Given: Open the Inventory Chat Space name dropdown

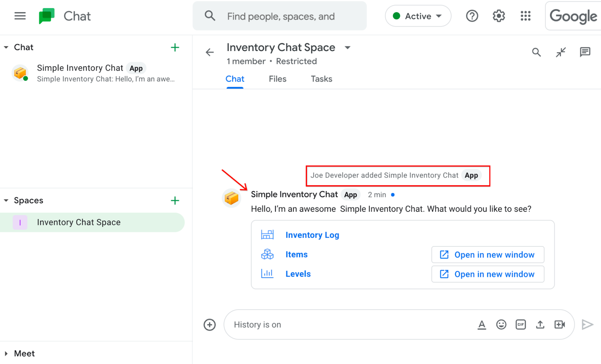Looking at the screenshot, I should 347,48.
